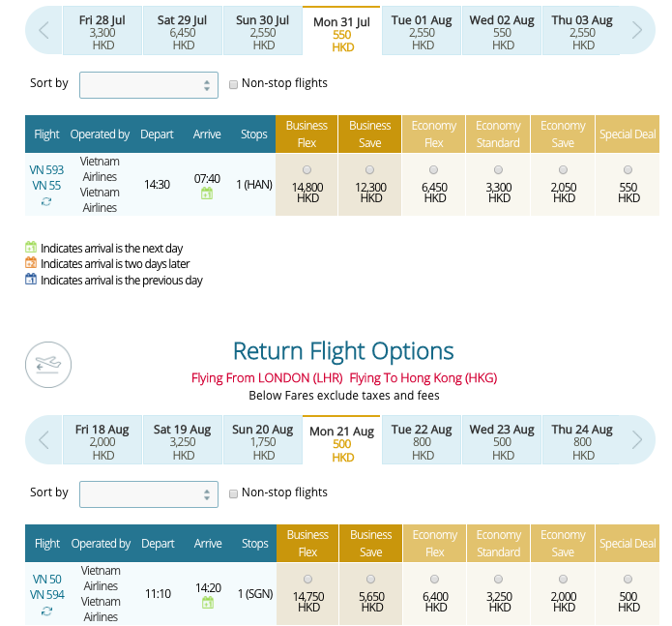
Task: Open flight VN 50 details link
Action: 47,580
